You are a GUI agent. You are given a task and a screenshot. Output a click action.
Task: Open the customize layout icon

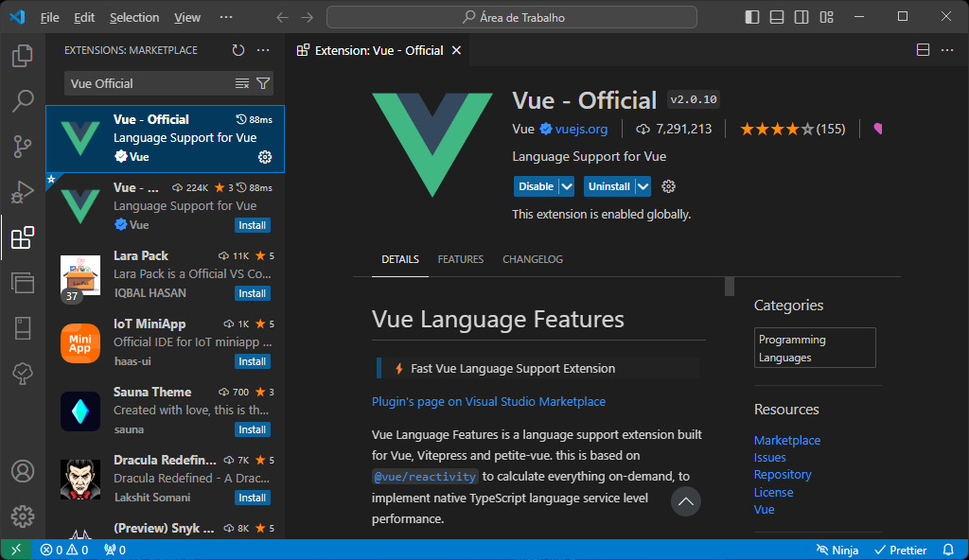click(x=826, y=17)
